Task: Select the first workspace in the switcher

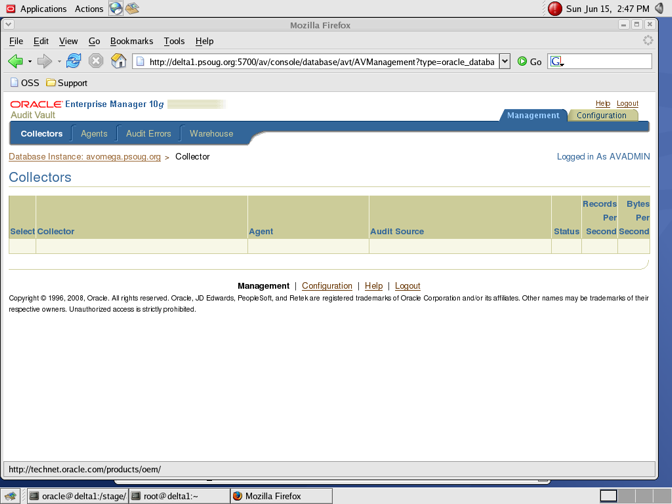Action: tap(608, 496)
